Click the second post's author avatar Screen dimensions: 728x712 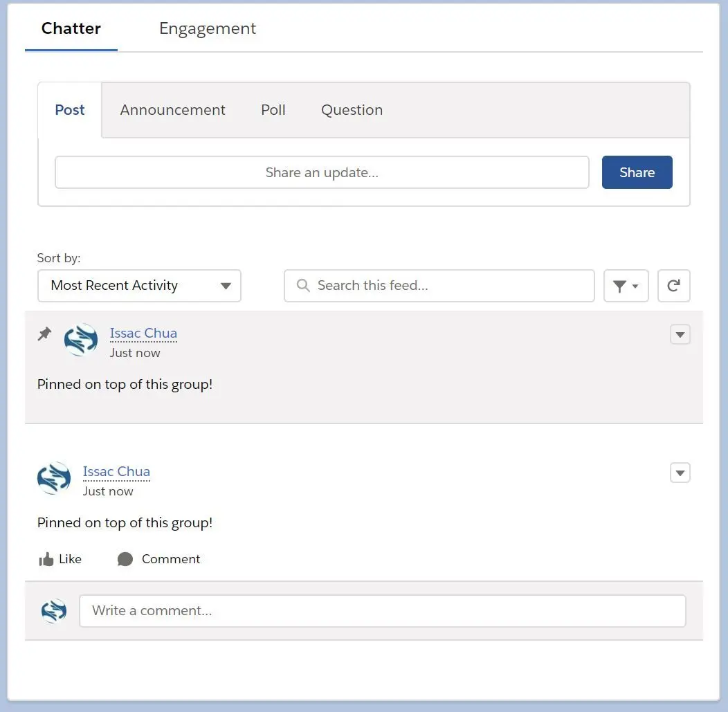coord(54,478)
